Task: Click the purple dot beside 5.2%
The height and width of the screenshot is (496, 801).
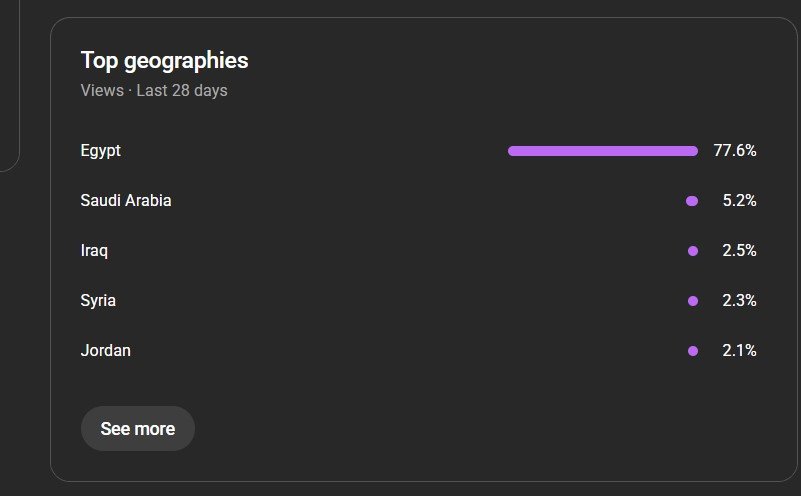Action: point(692,201)
